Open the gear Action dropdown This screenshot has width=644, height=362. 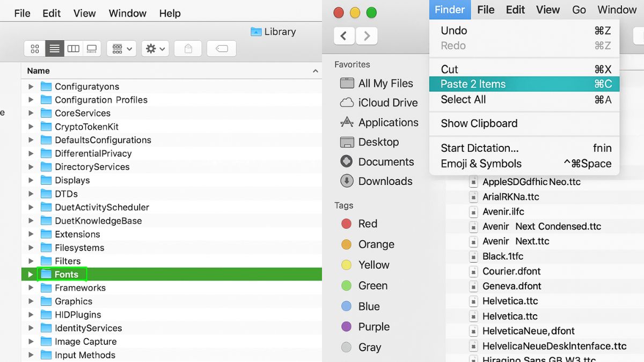tap(156, 49)
